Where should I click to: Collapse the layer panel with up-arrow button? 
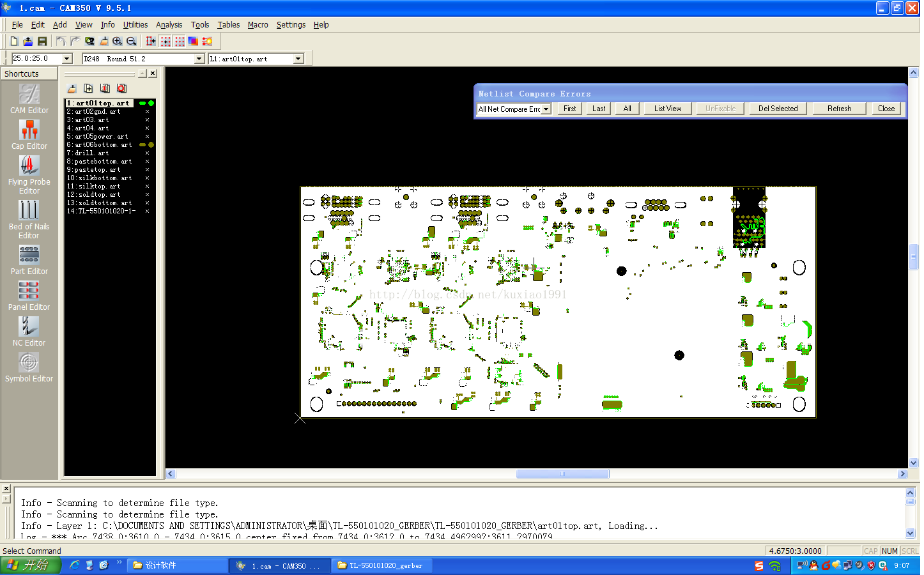pyautogui.click(x=142, y=73)
